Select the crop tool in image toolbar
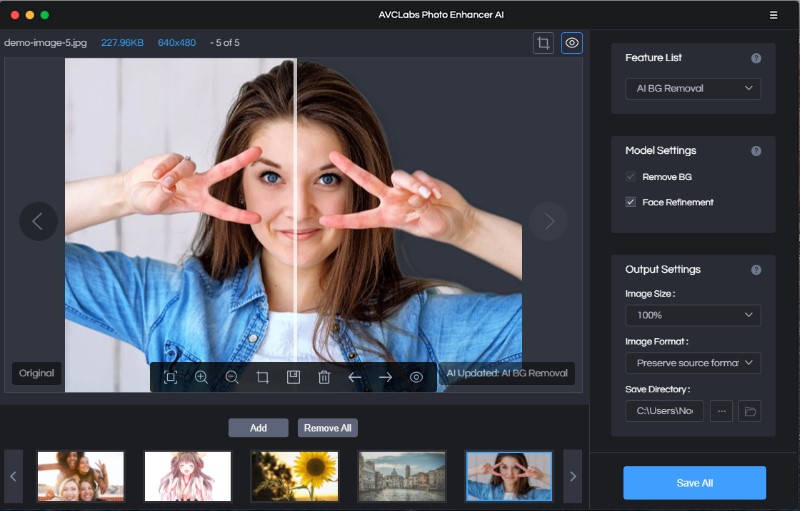This screenshot has width=800, height=511. (x=262, y=377)
